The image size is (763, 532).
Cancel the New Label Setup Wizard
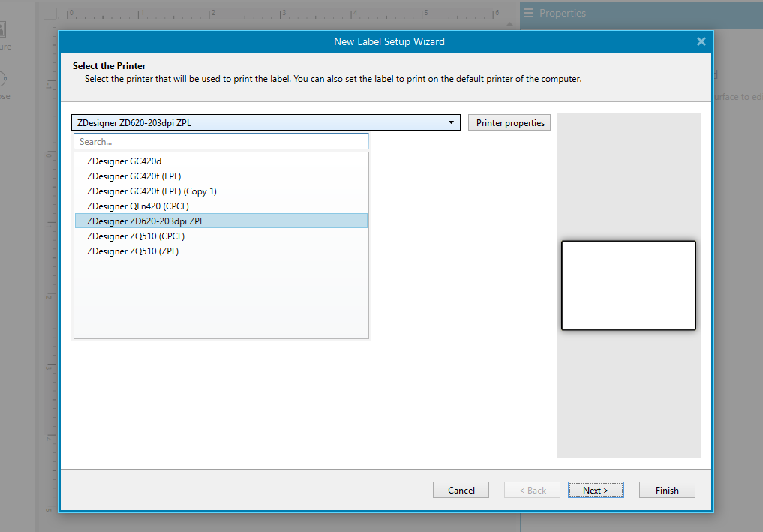click(460, 489)
